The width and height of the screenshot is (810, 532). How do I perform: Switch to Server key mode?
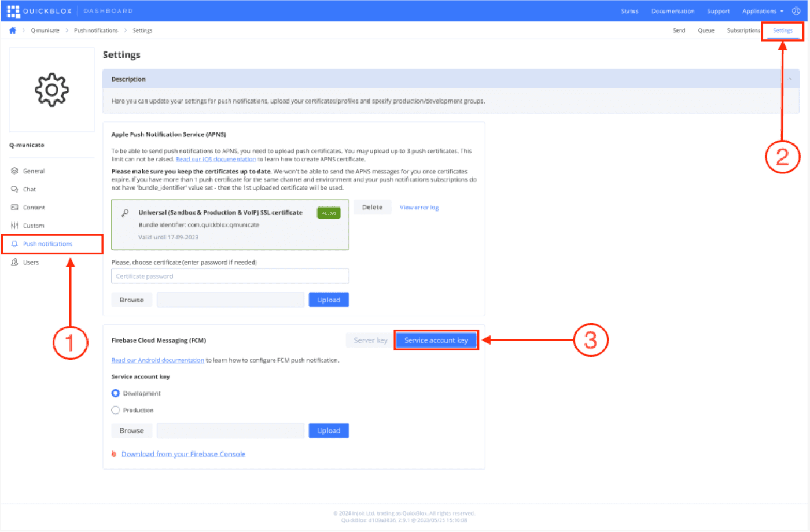tap(369, 340)
